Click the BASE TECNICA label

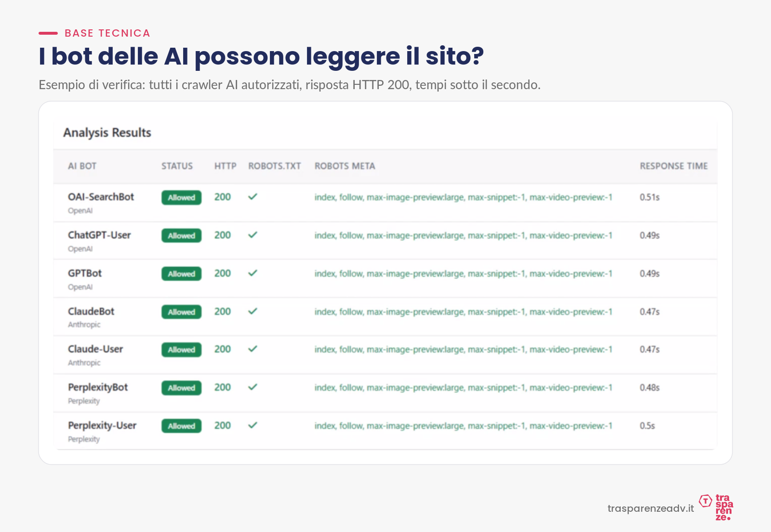click(107, 33)
